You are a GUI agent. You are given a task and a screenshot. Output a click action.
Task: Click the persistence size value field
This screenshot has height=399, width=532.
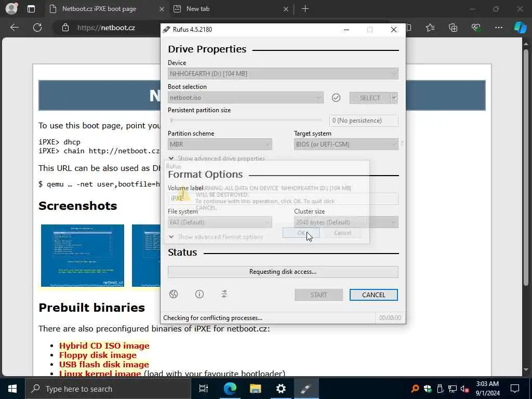coord(364,121)
